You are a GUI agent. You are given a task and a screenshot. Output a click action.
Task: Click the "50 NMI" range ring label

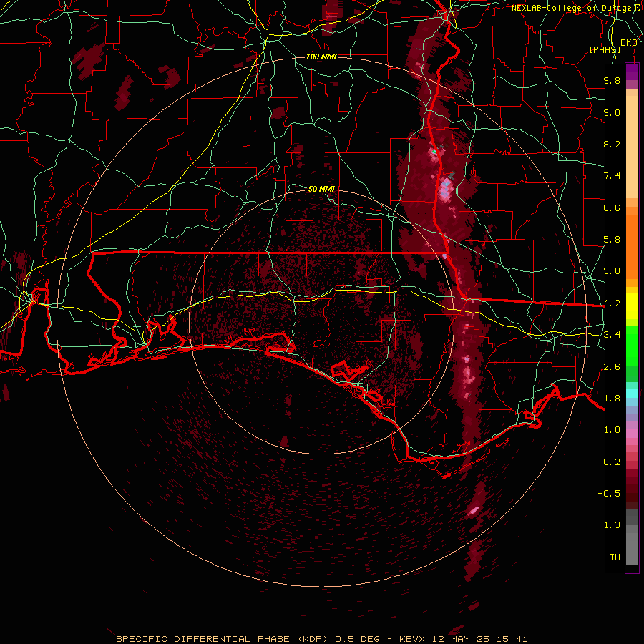click(321, 189)
